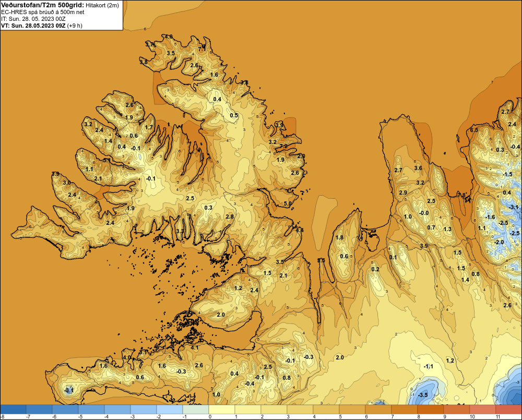Viewport: 522px width, 420px height.
Task: Click the "7.8" temperature value
Action: click(x=461, y=195)
